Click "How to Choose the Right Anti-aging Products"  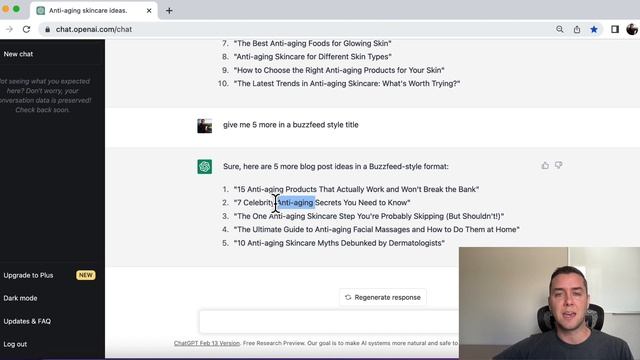[339, 70]
